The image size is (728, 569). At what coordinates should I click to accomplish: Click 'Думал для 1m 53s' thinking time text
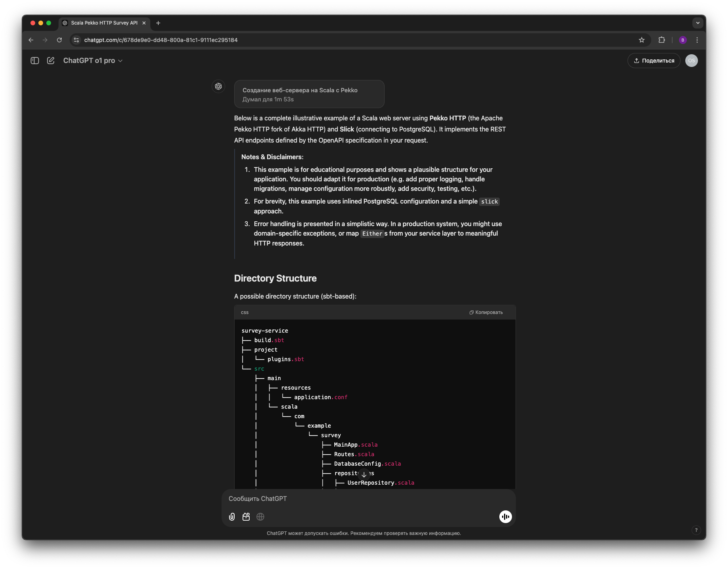point(268,99)
